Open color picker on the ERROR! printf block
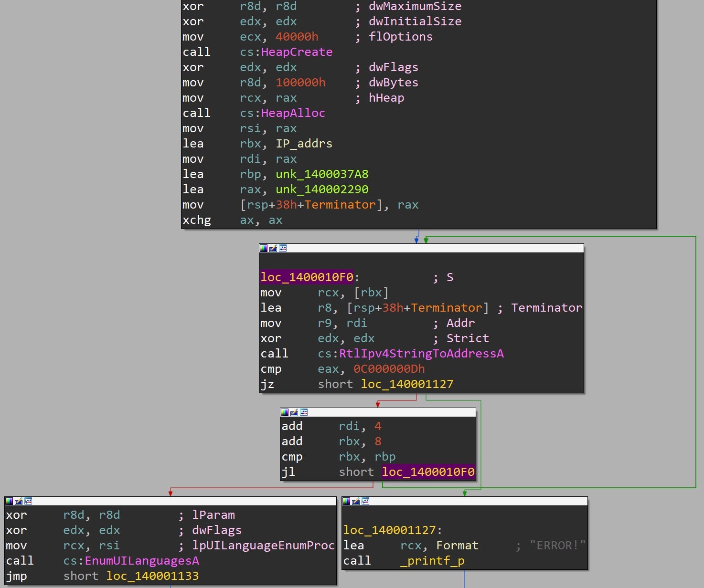 [346, 501]
